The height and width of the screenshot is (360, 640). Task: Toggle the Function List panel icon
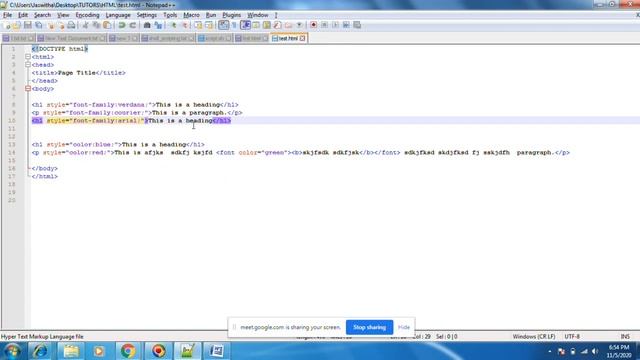278,25
